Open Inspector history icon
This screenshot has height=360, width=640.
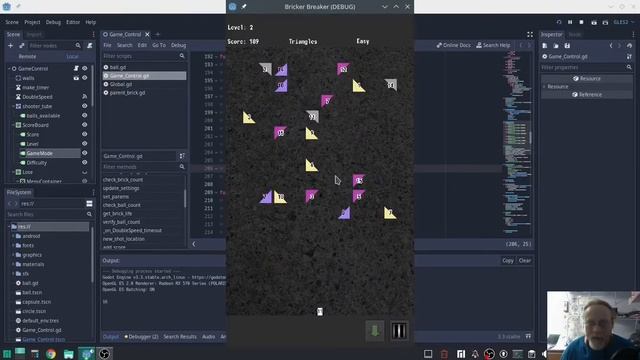click(629, 46)
